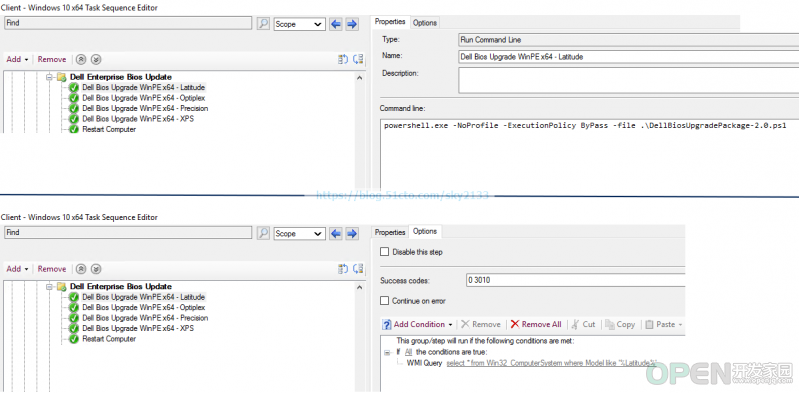Click Remove in the top editor toolbar
The height and width of the screenshot is (393, 799).
tap(52, 59)
